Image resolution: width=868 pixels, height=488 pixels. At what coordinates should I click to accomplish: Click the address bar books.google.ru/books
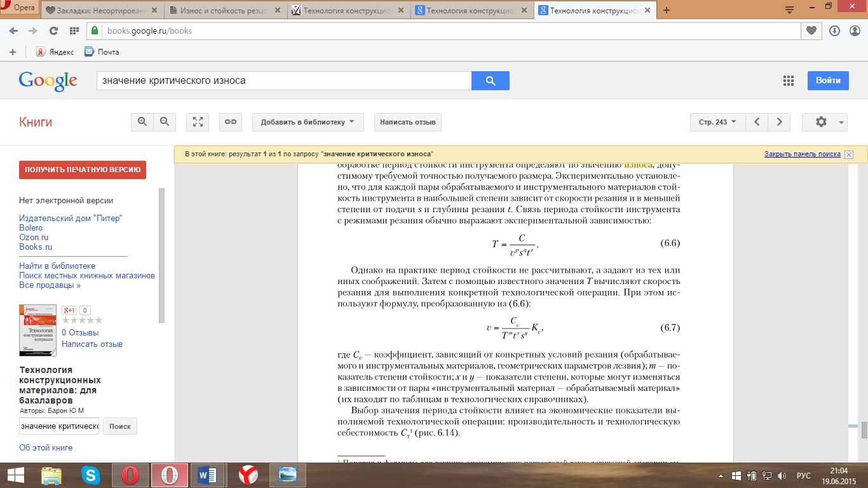pos(443,30)
